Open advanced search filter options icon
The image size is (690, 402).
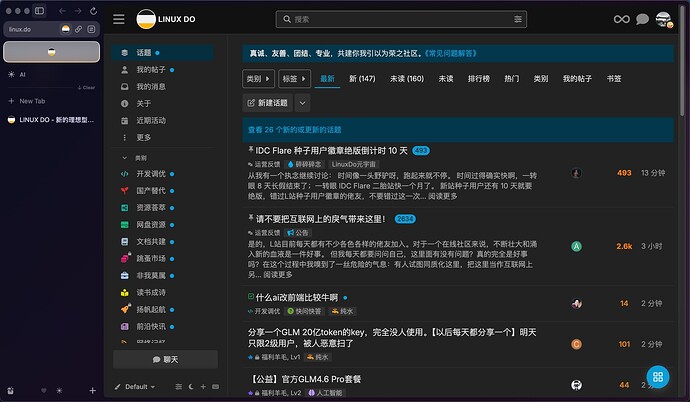coord(518,19)
